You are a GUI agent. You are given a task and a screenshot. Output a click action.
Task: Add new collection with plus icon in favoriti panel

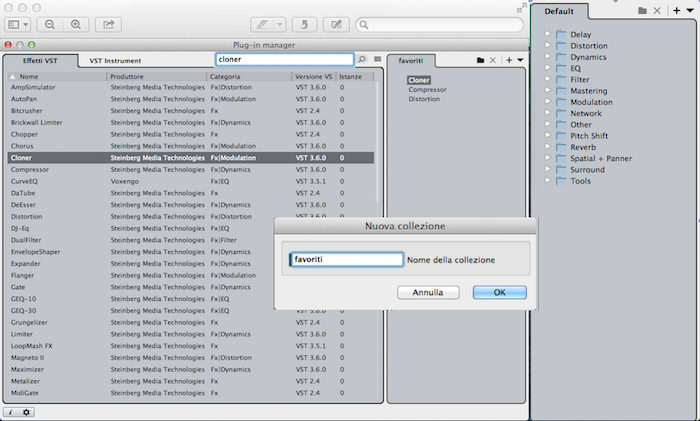(x=509, y=60)
